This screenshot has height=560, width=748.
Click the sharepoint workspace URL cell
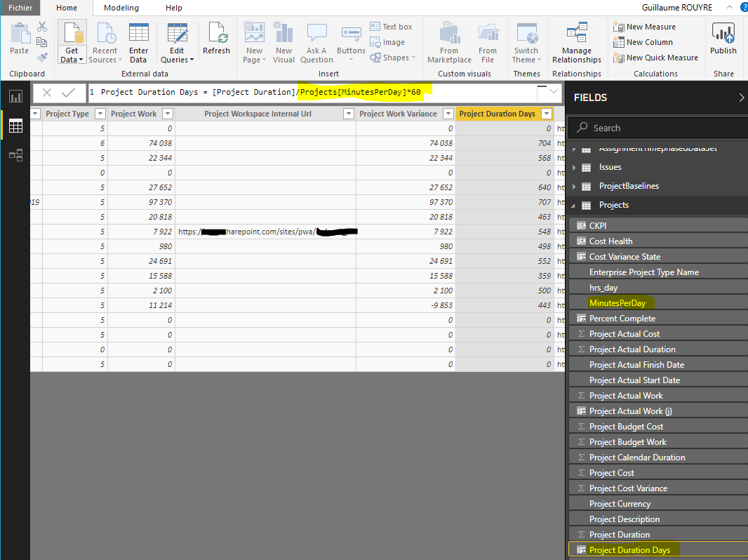pyautogui.click(x=265, y=232)
